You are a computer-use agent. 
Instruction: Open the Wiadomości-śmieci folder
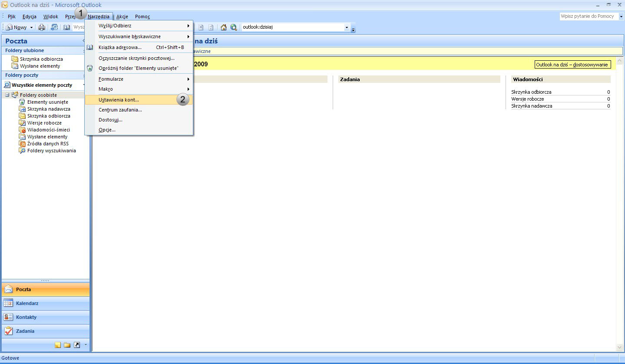pyautogui.click(x=48, y=130)
